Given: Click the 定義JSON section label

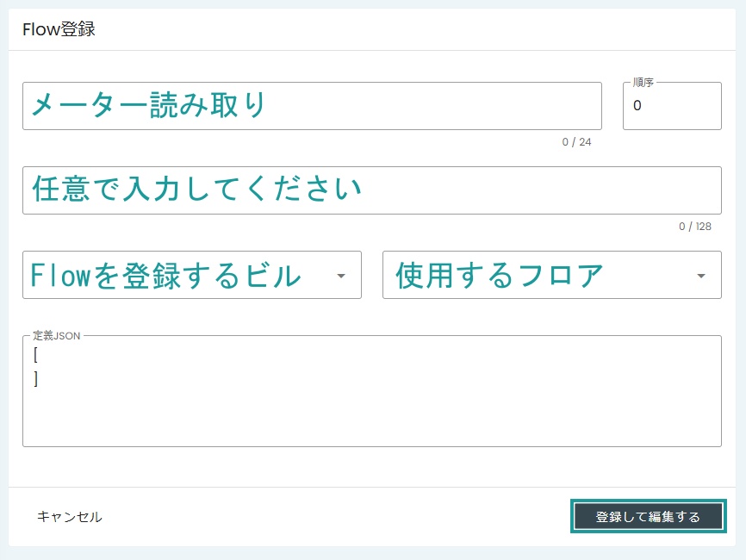Looking at the screenshot, I should tap(58, 335).
